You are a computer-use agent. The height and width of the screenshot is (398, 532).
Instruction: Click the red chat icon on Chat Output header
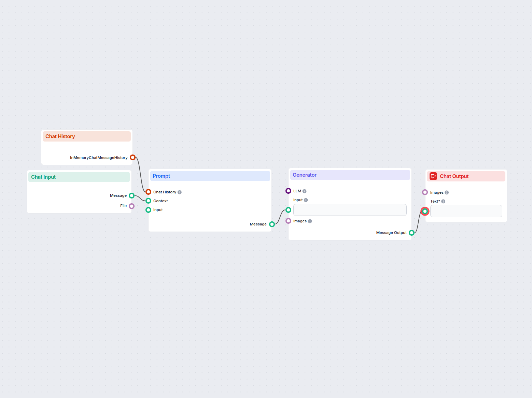pyautogui.click(x=433, y=176)
